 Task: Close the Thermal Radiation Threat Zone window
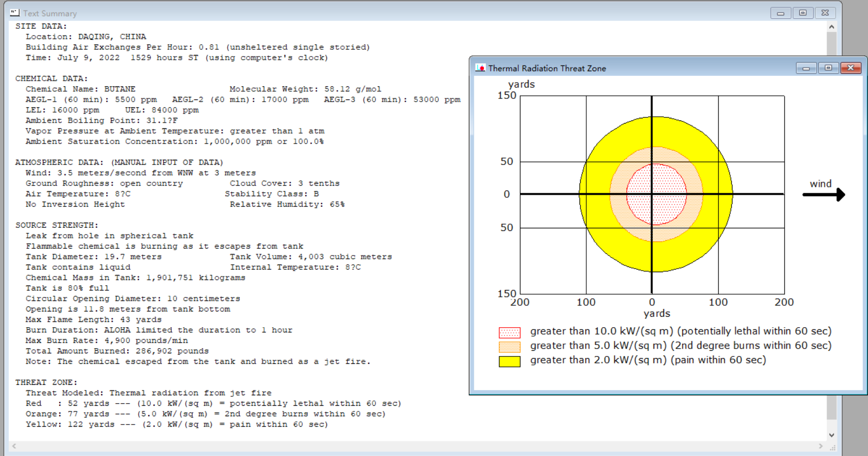[x=851, y=68]
